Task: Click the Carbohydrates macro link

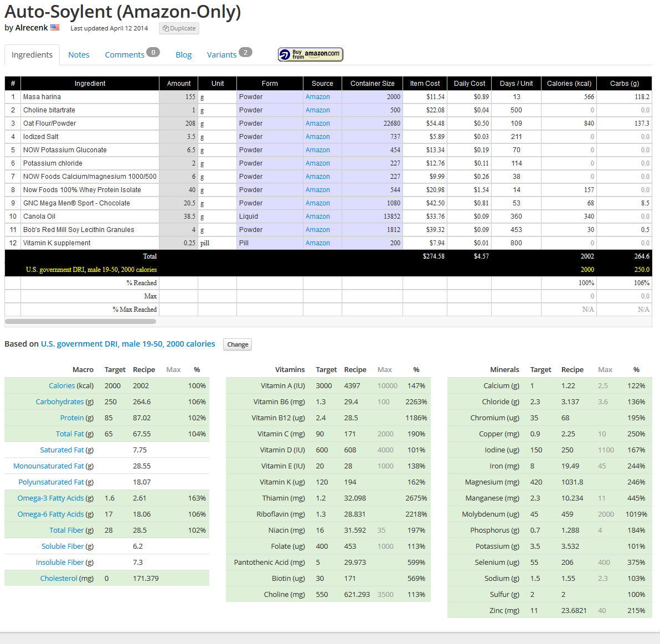Action: tap(59, 401)
